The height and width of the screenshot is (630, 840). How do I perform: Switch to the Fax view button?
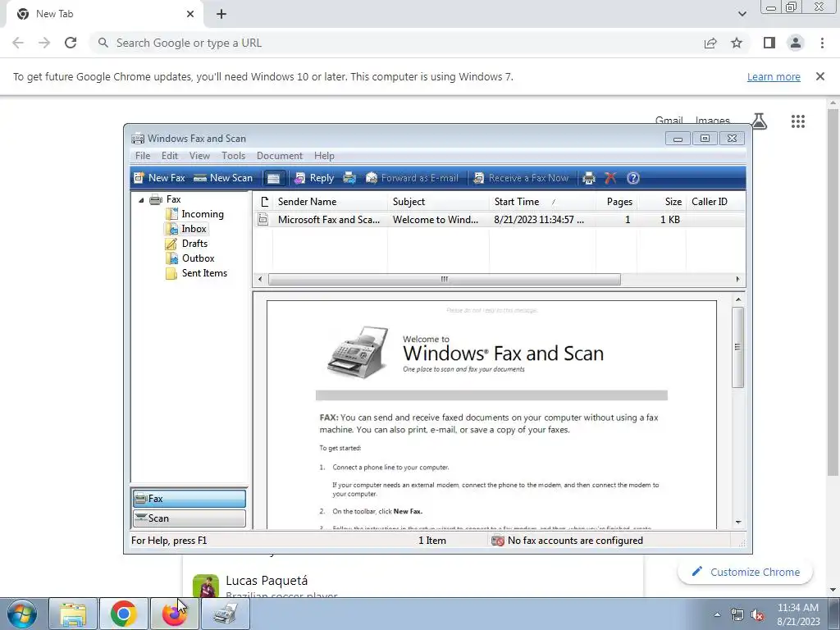(x=189, y=499)
